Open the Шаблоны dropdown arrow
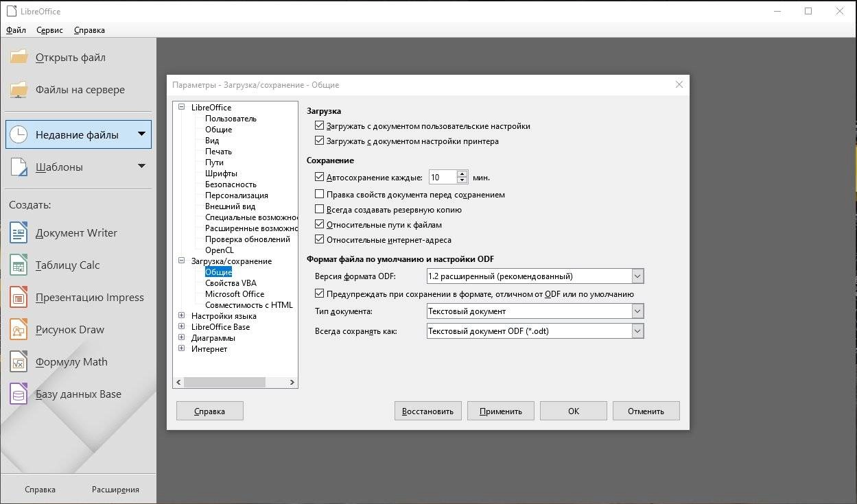This screenshot has height=504, width=857. point(141,166)
